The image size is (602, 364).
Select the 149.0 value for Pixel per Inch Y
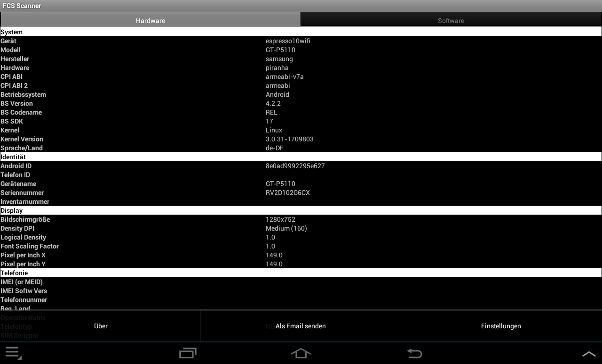point(274,264)
